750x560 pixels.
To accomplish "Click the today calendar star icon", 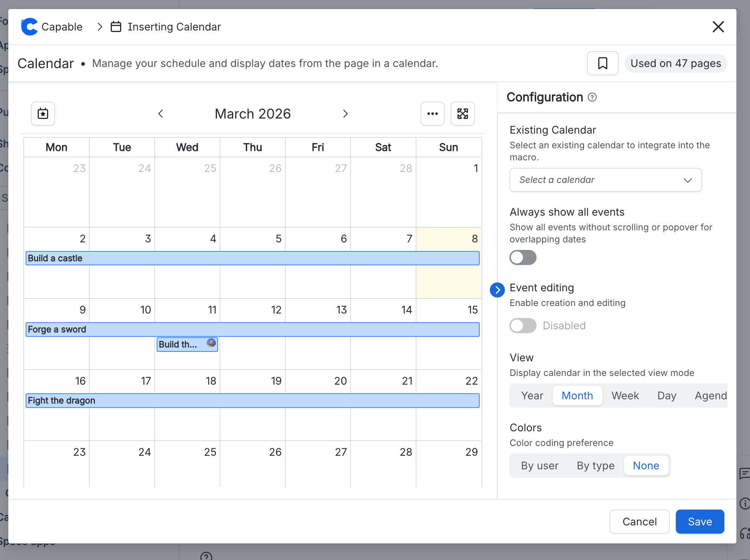I will tap(43, 114).
